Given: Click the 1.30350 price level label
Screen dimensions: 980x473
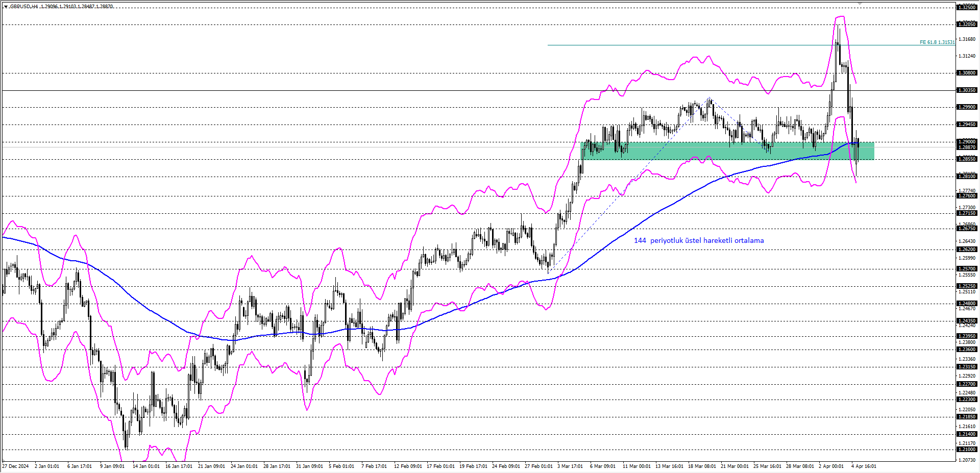Looking at the screenshot, I should pos(967,90).
